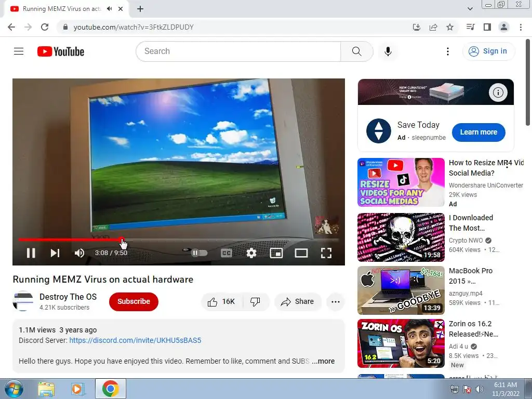Screen dimensions: 532x399
Task: Click the address bar URL
Action: (x=134, y=27)
